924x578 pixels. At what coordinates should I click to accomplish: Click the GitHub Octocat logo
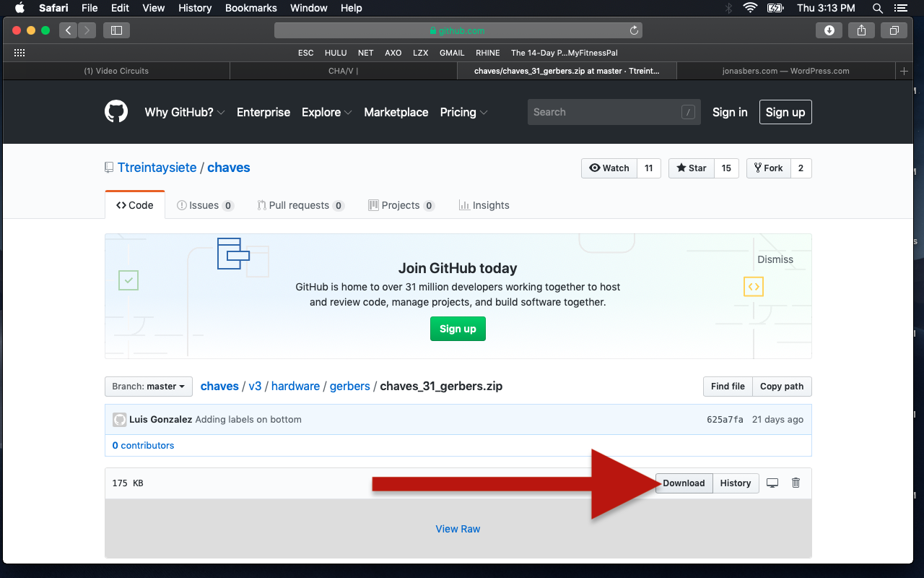(116, 112)
